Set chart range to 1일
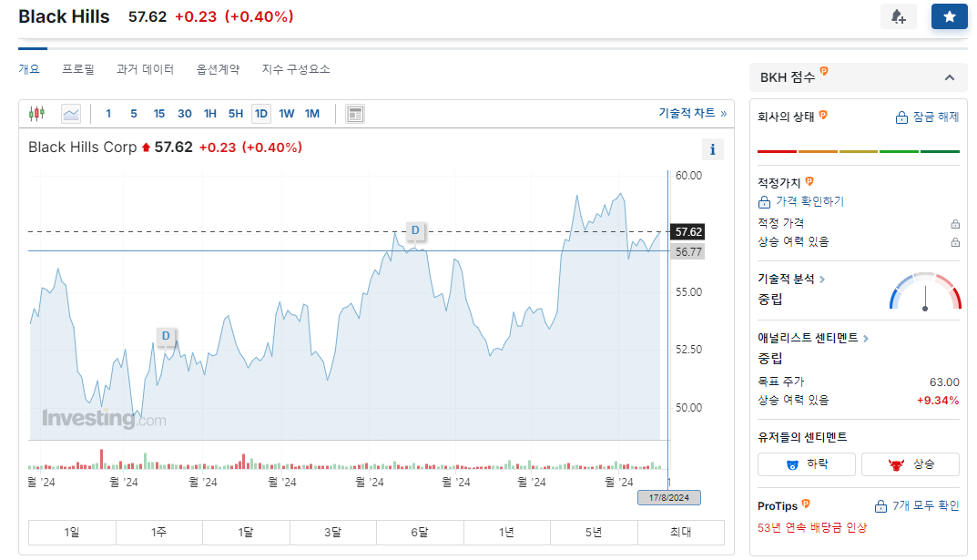Image resolution: width=977 pixels, height=560 pixels. (x=72, y=532)
